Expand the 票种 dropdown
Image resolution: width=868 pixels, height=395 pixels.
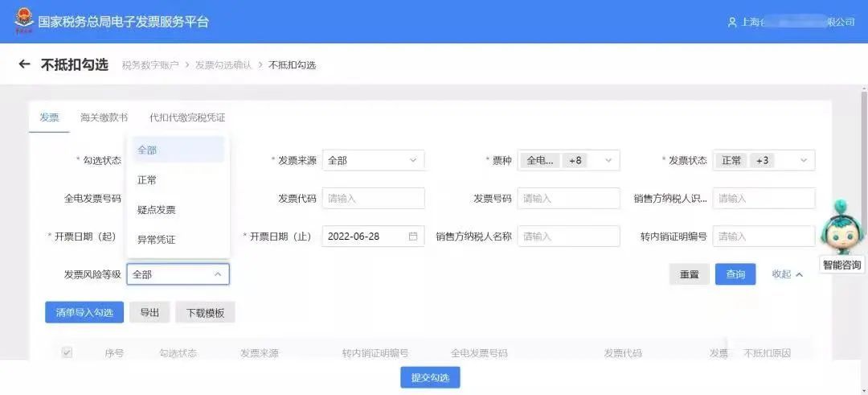(568, 161)
